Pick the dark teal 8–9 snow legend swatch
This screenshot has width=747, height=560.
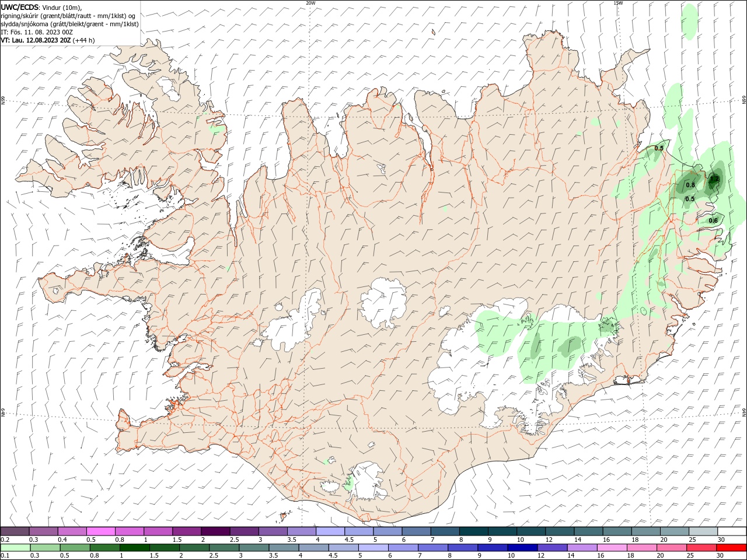pos(474,531)
